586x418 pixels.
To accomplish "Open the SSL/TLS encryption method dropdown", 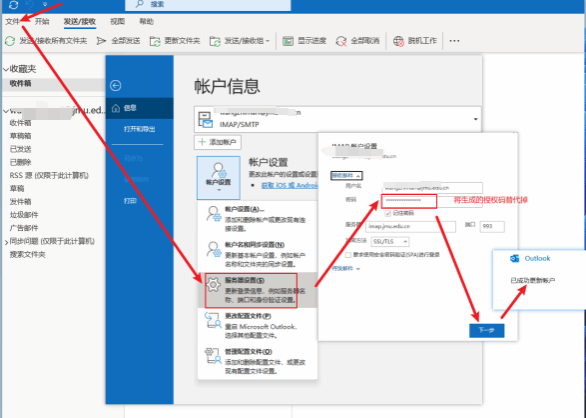I will 390,242.
